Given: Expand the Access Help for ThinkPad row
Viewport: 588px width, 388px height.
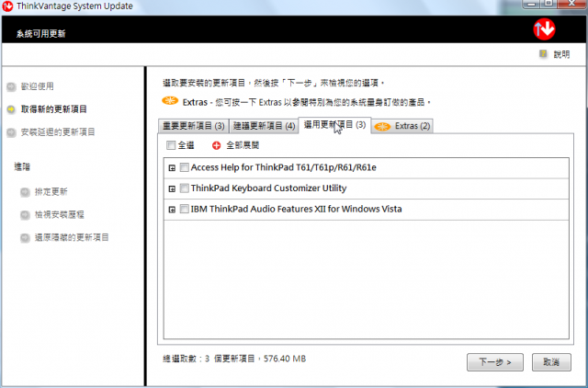Looking at the screenshot, I should click(172, 168).
